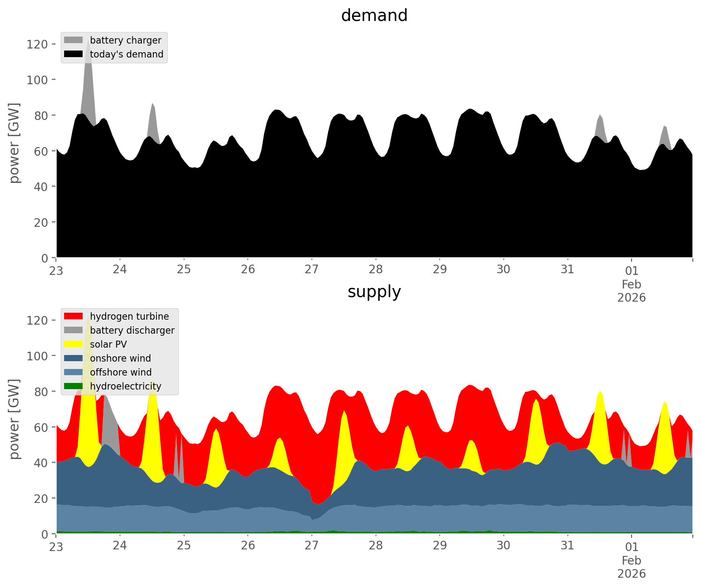This screenshot has height=588, width=701.
Task: Select date tick 27 on demand chart axis
Action: pyautogui.click(x=311, y=270)
